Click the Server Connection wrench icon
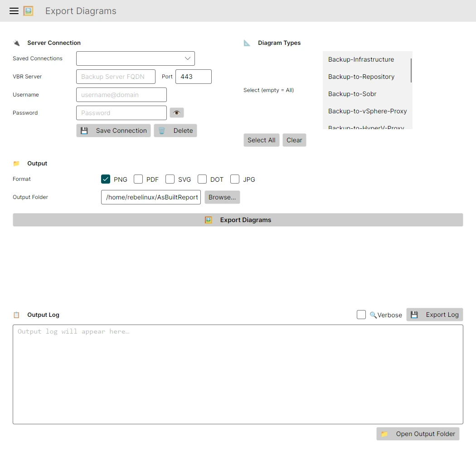Image resolution: width=476 pixels, height=456 pixels. [x=17, y=43]
